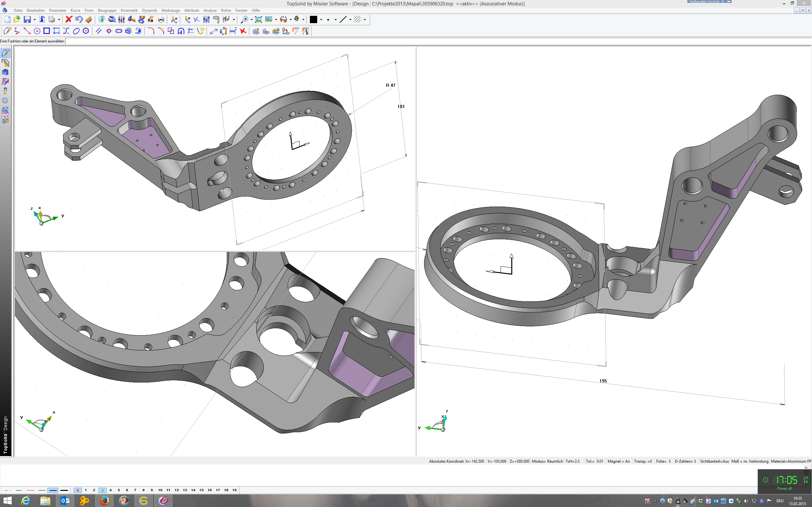Select the thickest black line style
Viewport: 812px width, 507px height.
tap(64, 490)
